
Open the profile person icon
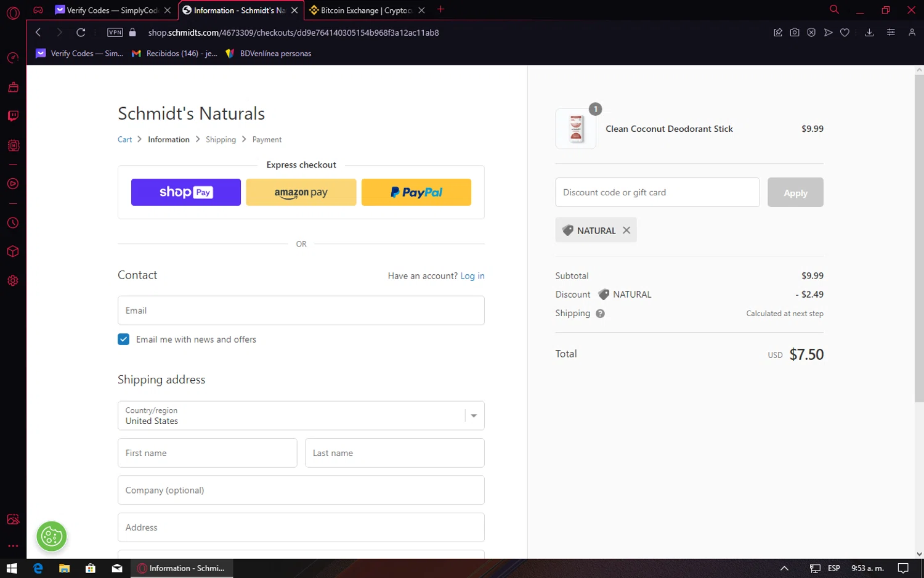912,33
